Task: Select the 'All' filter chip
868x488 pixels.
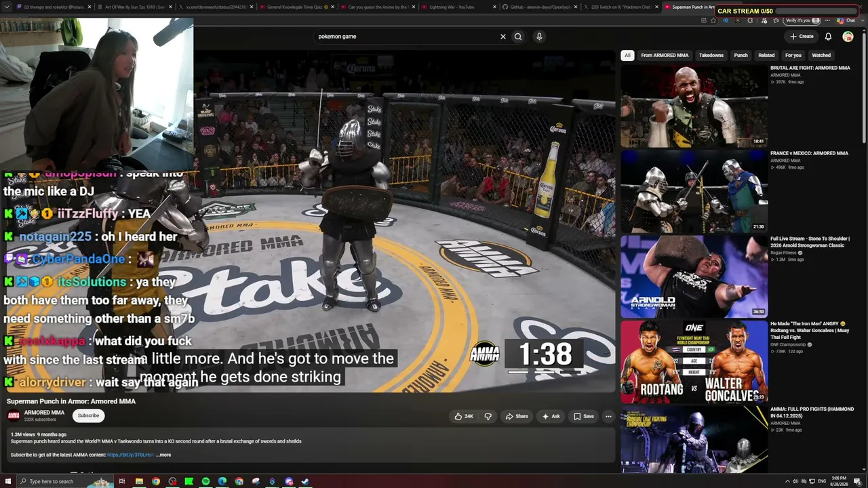Action: 627,56
